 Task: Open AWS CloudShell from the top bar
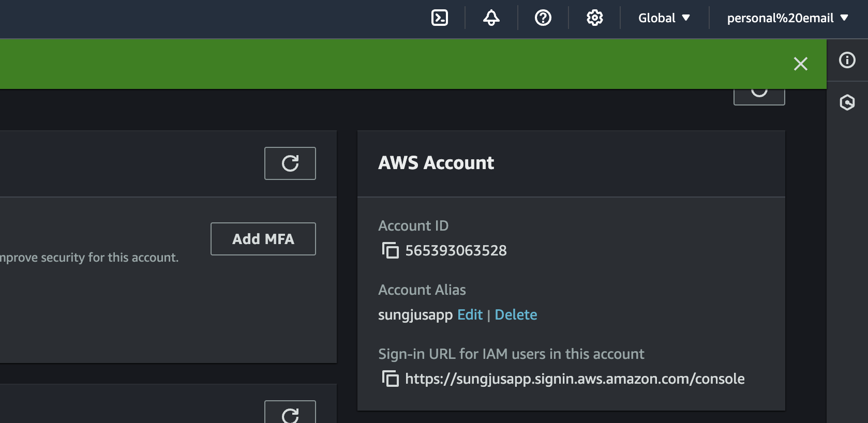(440, 18)
